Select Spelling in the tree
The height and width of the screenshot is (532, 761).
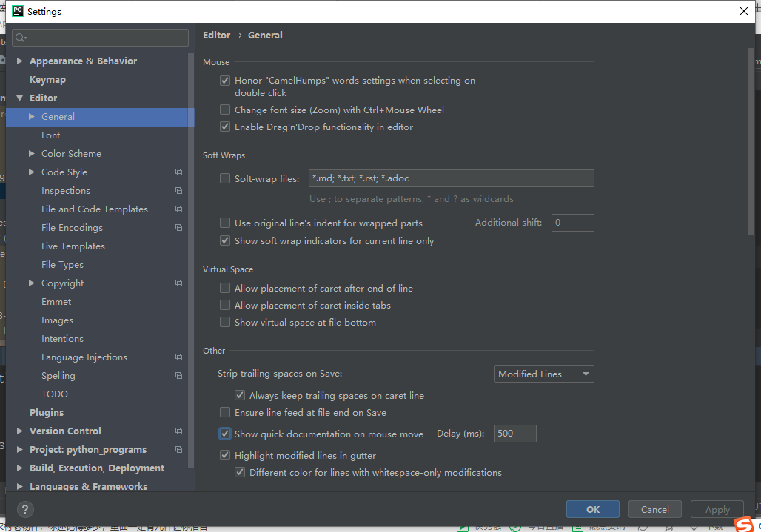pos(58,376)
